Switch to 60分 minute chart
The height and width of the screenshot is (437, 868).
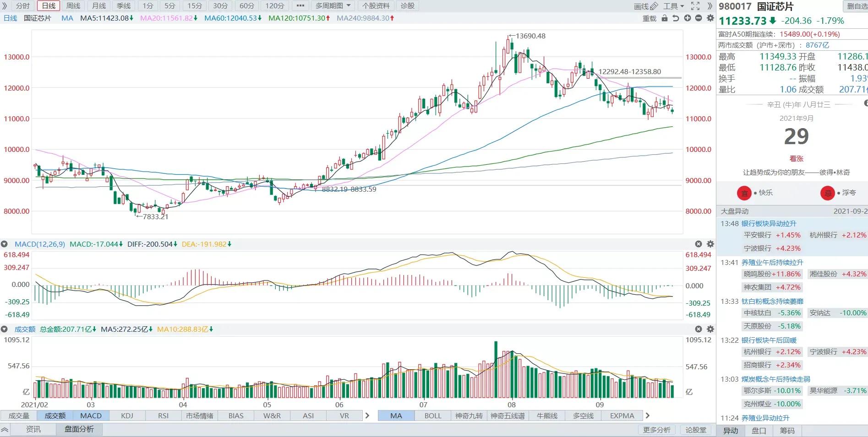[x=247, y=6]
